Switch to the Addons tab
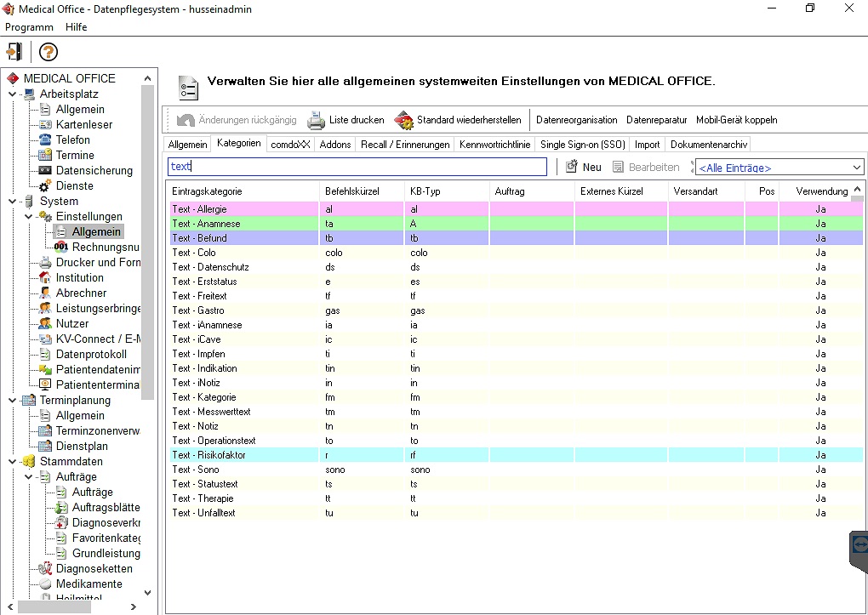The image size is (868, 615). point(335,145)
